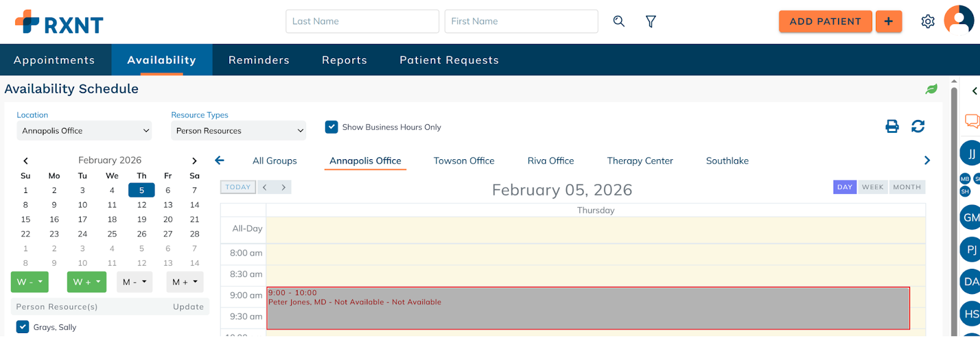Click the orange plus button
Viewport: 980px width, 338px height.
[x=888, y=21]
